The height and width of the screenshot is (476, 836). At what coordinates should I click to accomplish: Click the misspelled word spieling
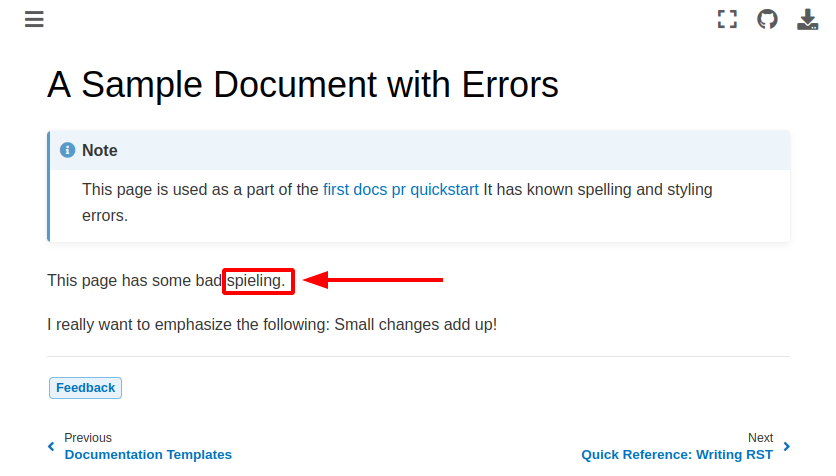pyautogui.click(x=256, y=281)
